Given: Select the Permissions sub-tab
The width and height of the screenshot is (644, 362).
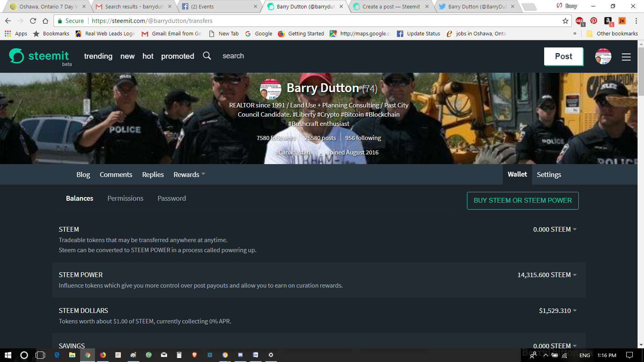Looking at the screenshot, I should 125,198.
